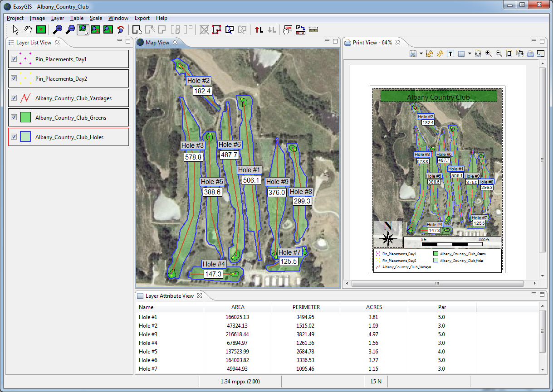Click the Print View horizontal scrollbar
Screen dimensions: 553x392
[x=437, y=284]
